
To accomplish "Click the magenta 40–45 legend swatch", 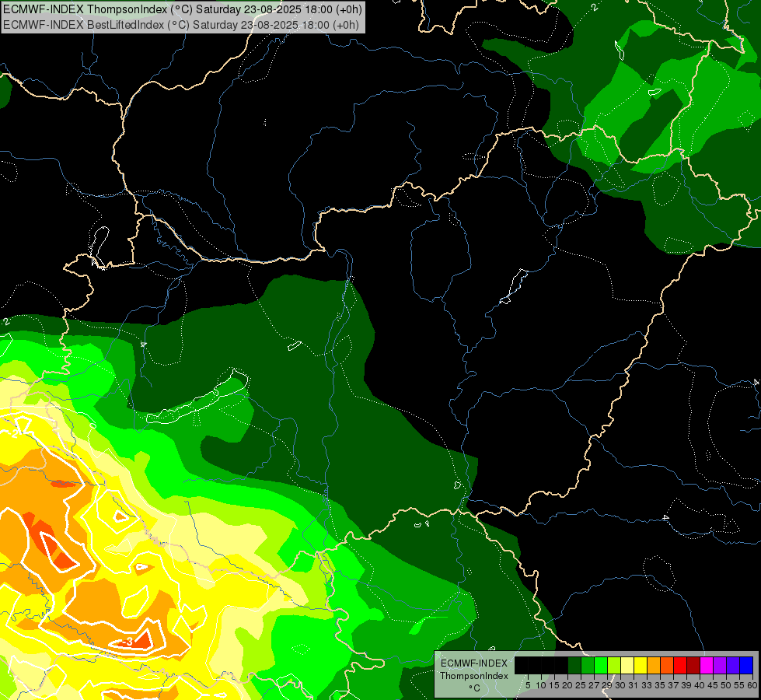I will pyautogui.click(x=707, y=665).
